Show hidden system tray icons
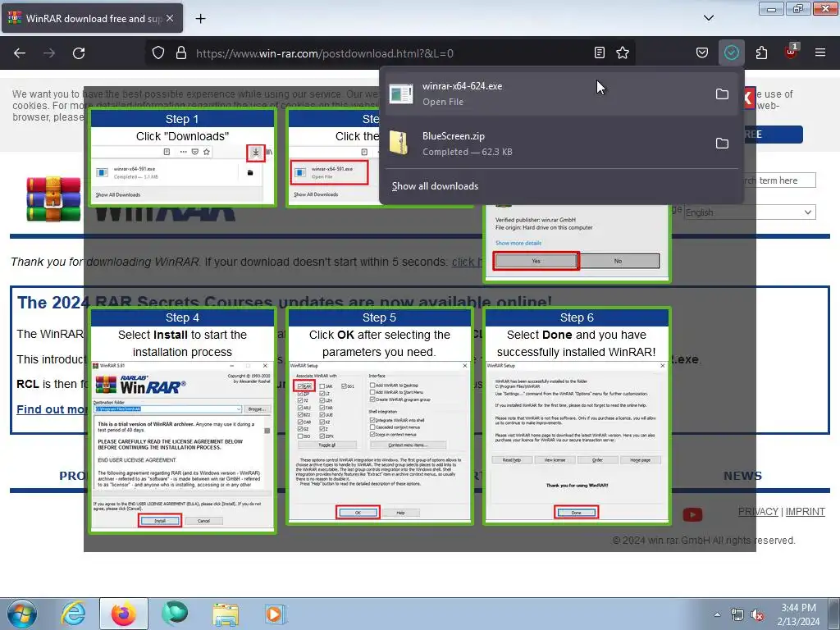840x630 pixels. click(717, 614)
